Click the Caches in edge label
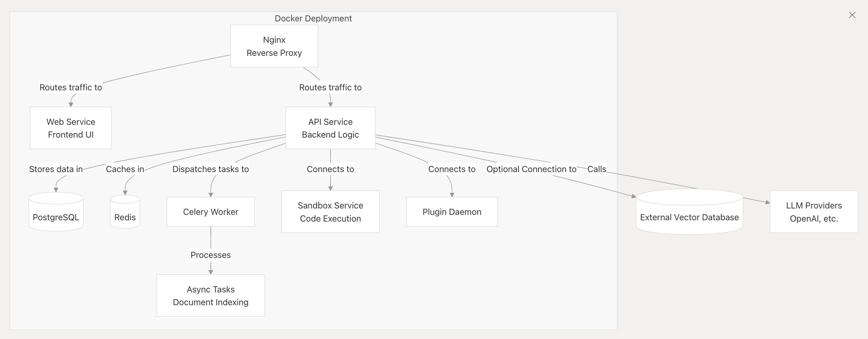This screenshot has width=868, height=339. point(125,169)
